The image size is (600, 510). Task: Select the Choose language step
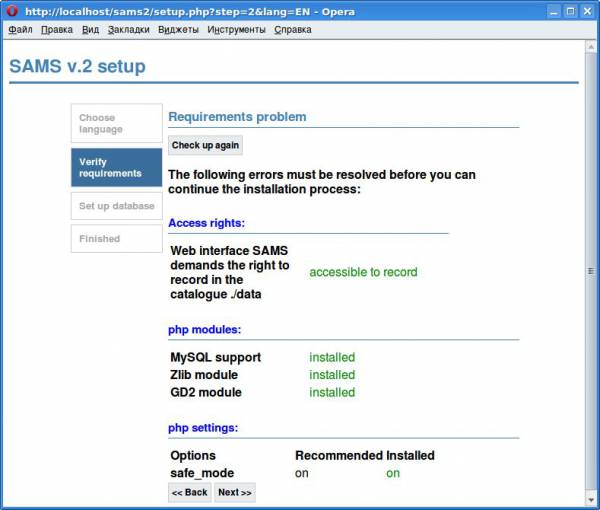117,123
